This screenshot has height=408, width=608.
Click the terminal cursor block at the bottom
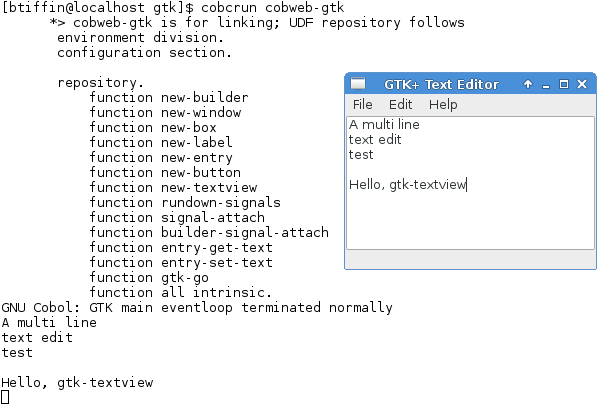pyautogui.click(x=5, y=397)
